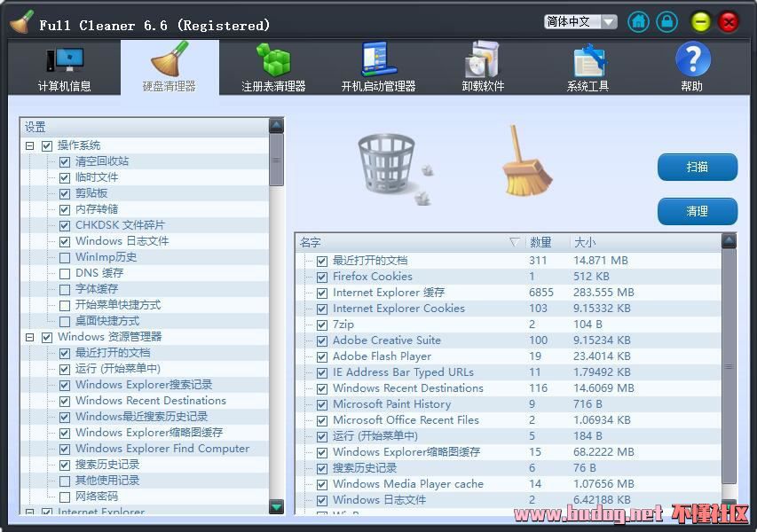Sort results by the 大小 column header

tap(585, 242)
